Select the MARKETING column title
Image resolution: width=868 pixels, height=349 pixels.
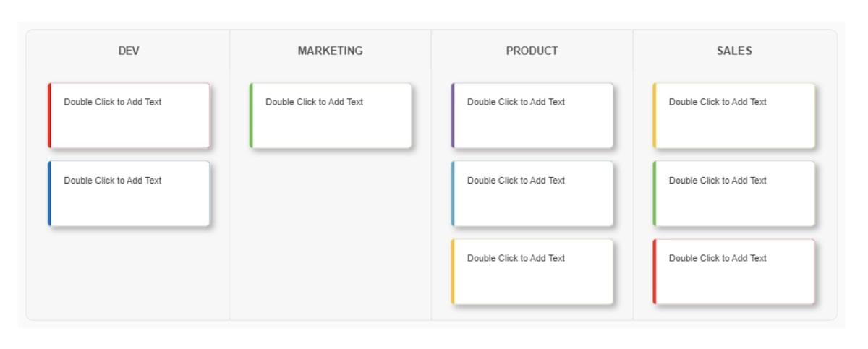[330, 51]
